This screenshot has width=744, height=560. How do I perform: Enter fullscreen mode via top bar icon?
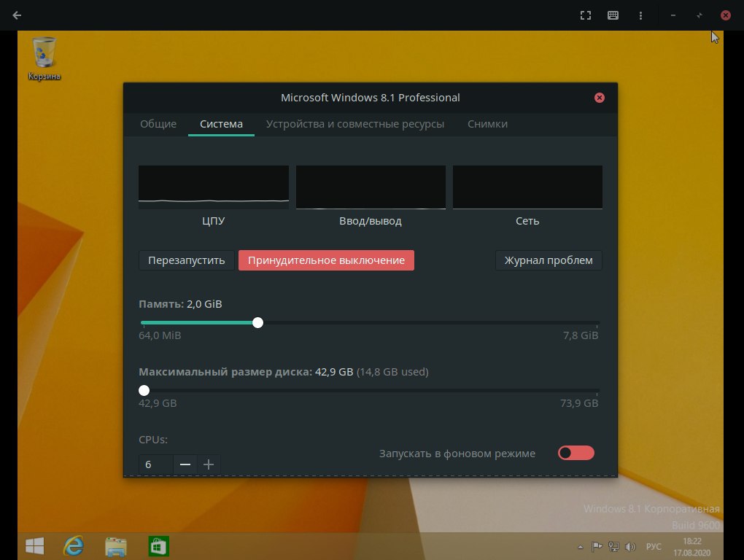pyautogui.click(x=586, y=15)
